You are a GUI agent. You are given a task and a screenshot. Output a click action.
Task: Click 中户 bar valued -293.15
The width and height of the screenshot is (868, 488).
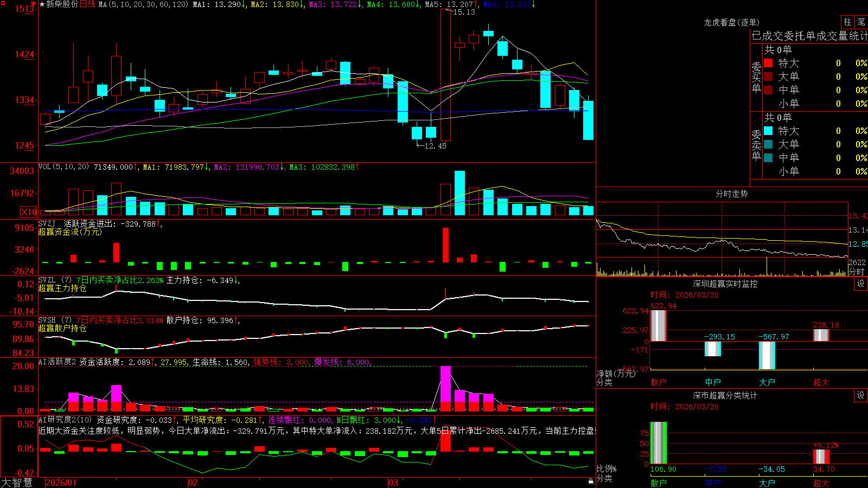click(x=713, y=349)
